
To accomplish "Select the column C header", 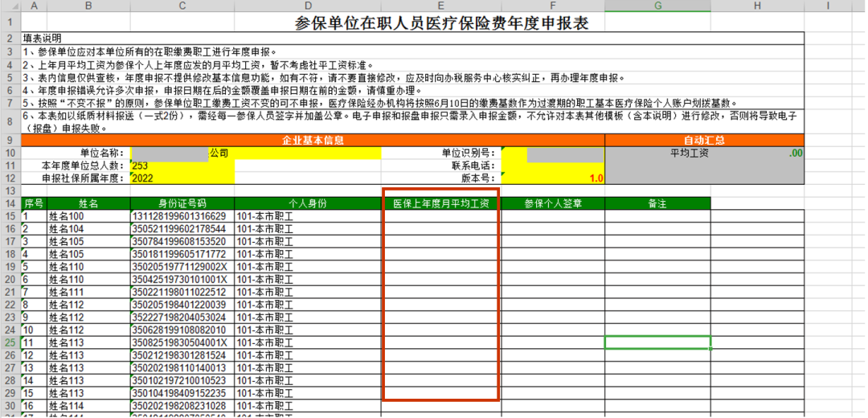I will tap(182, 6).
